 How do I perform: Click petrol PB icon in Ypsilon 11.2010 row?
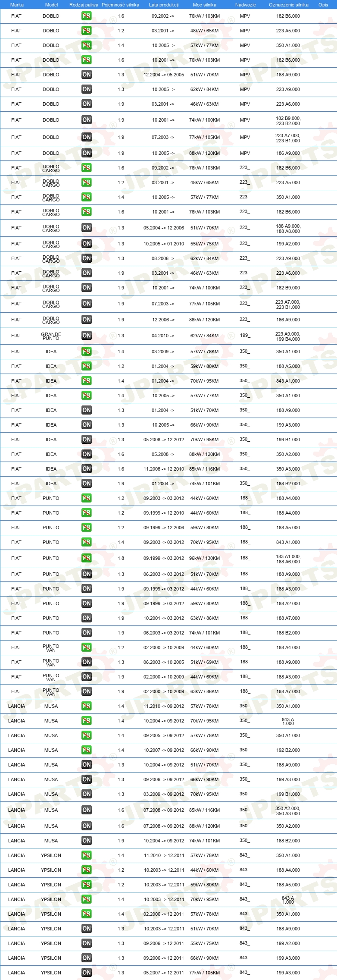tap(87, 855)
